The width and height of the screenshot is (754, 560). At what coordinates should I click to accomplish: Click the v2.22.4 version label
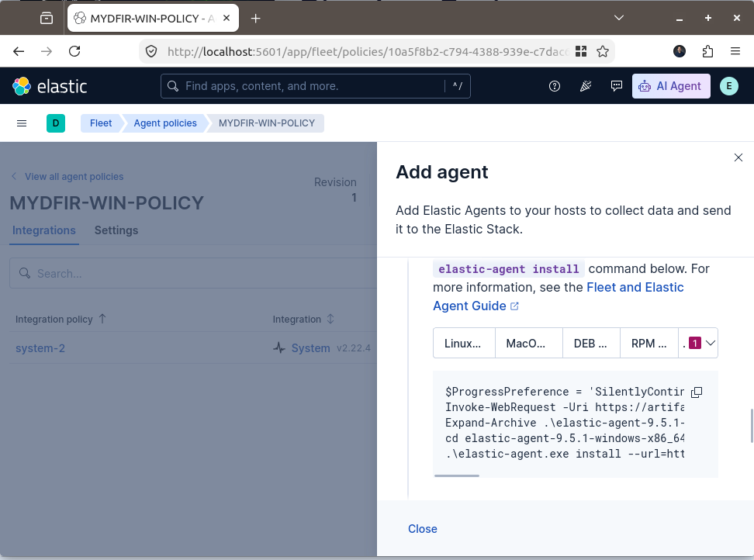(x=354, y=348)
